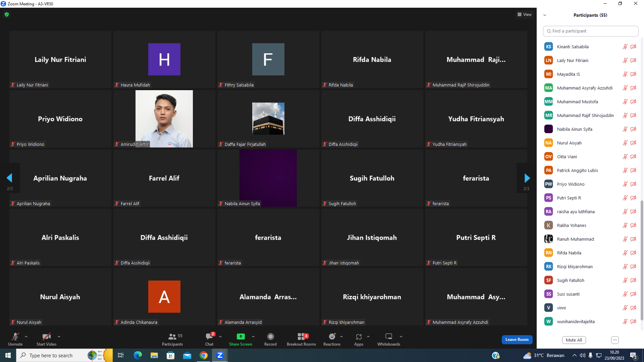Click the Kinanti Salsabila KS avatar

pos(548,47)
